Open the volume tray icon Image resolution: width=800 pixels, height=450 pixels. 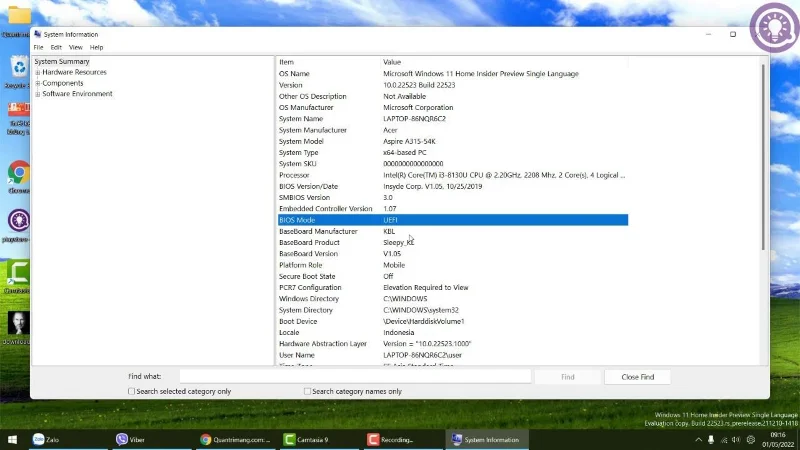pyautogui.click(x=736, y=440)
